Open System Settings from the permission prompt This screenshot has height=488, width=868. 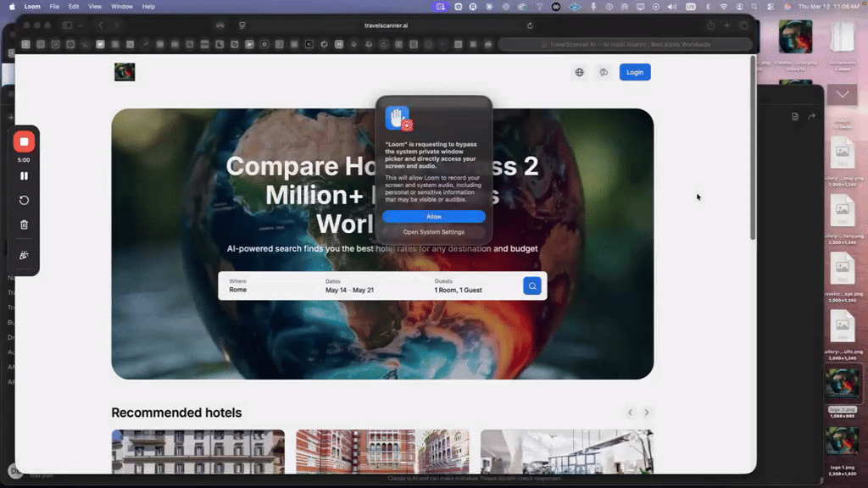click(433, 231)
